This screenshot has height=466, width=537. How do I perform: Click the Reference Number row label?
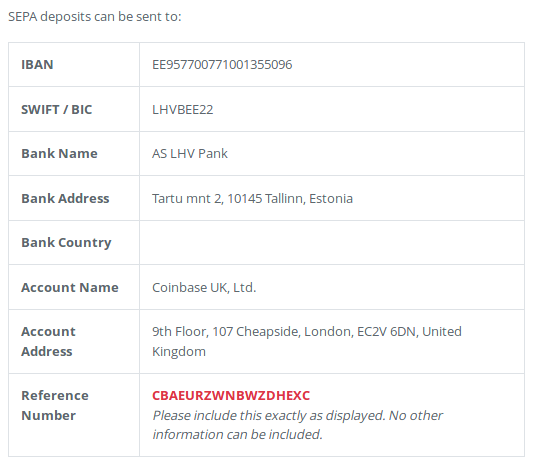point(55,405)
